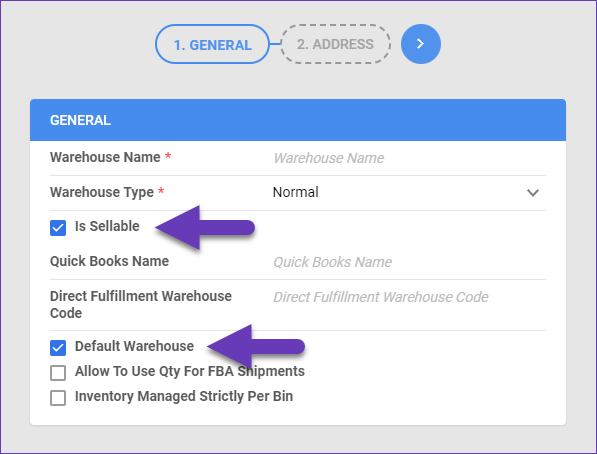The width and height of the screenshot is (597, 454).
Task: Click the Default Warehouse label text
Action: pos(134,346)
